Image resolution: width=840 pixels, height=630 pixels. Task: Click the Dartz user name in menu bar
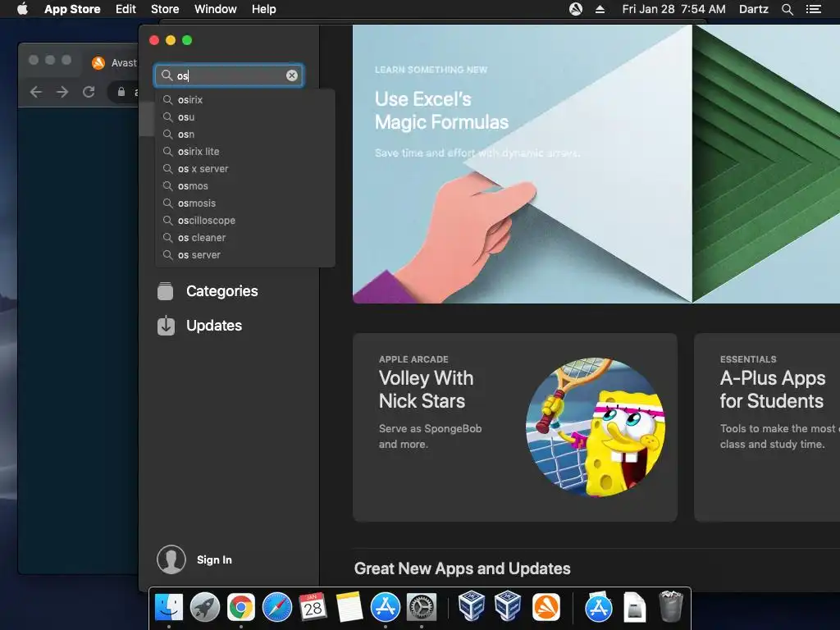(754, 9)
